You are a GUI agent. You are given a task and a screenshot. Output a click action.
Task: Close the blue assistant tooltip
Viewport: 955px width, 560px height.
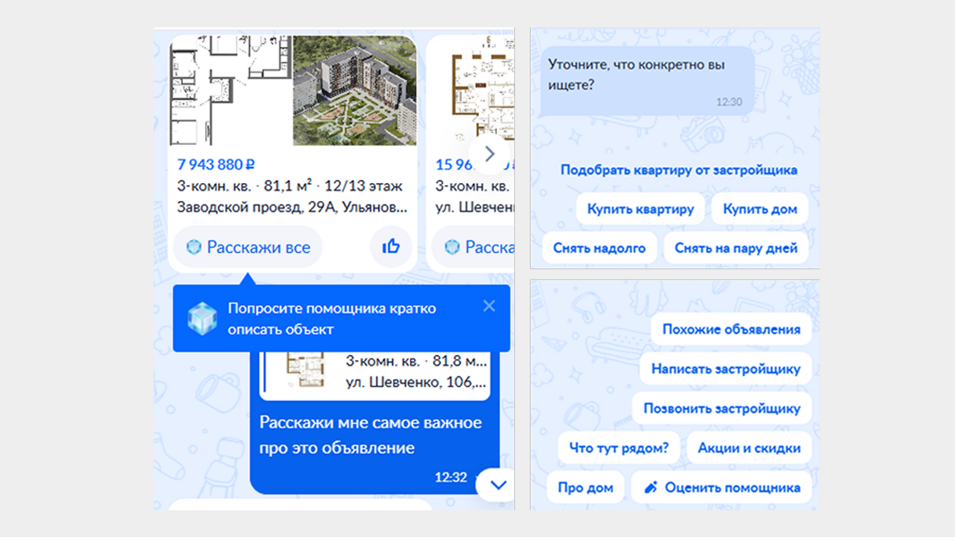click(x=489, y=306)
